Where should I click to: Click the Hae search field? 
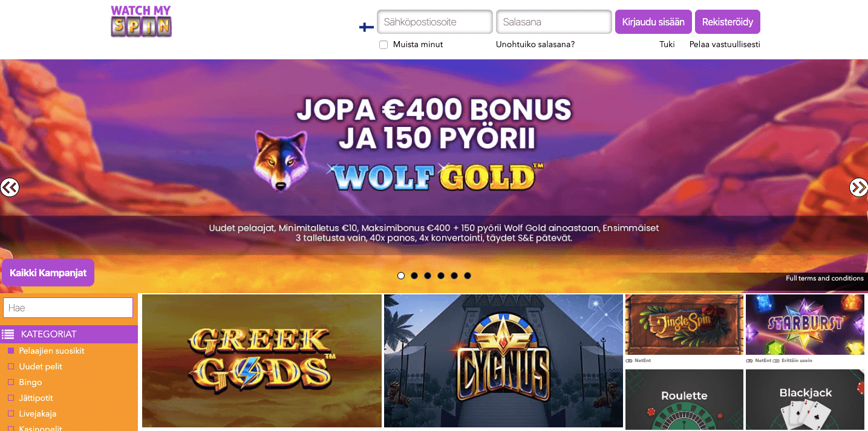(x=68, y=308)
